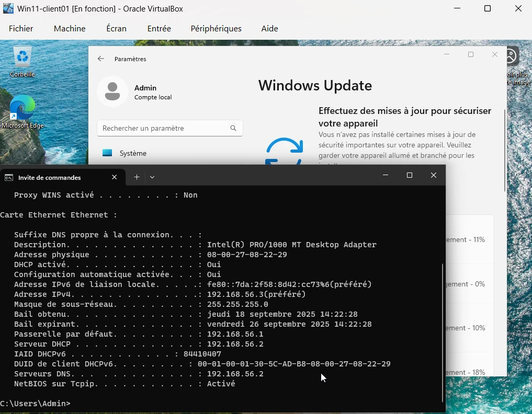Viewport: 532px width, 414px height.
Task: Add a new terminal tab with plus
Action: point(137,177)
